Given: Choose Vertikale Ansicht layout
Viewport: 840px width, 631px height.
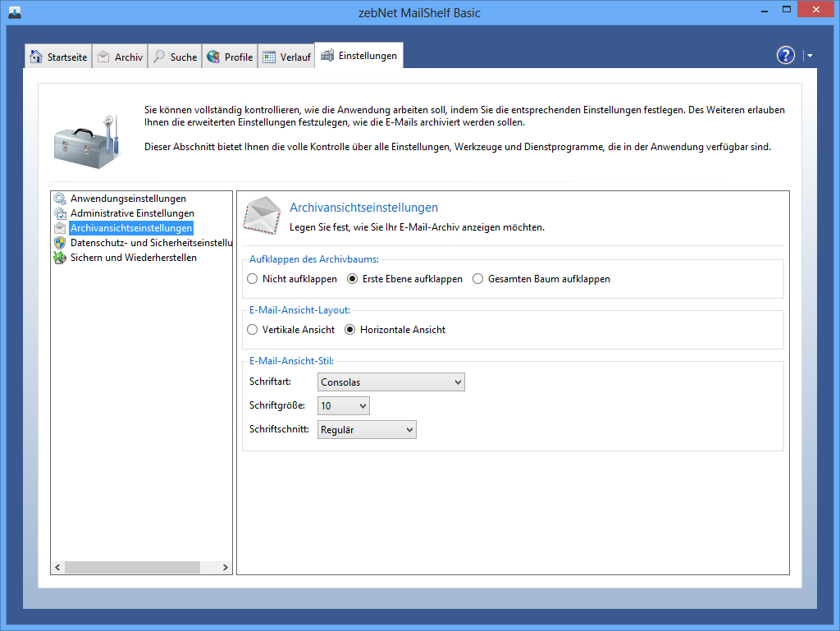Looking at the screenshot, I should point(253,330).
